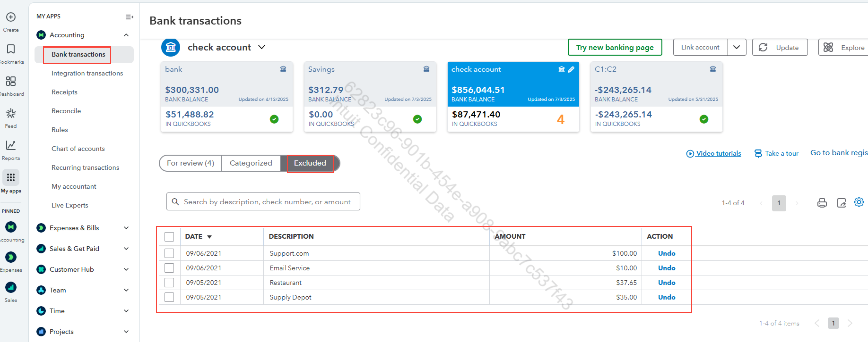This screenshot has height=342, width=868.
Task: Click pinned Accounting icon in left rail
Action: tap(11, 227)
